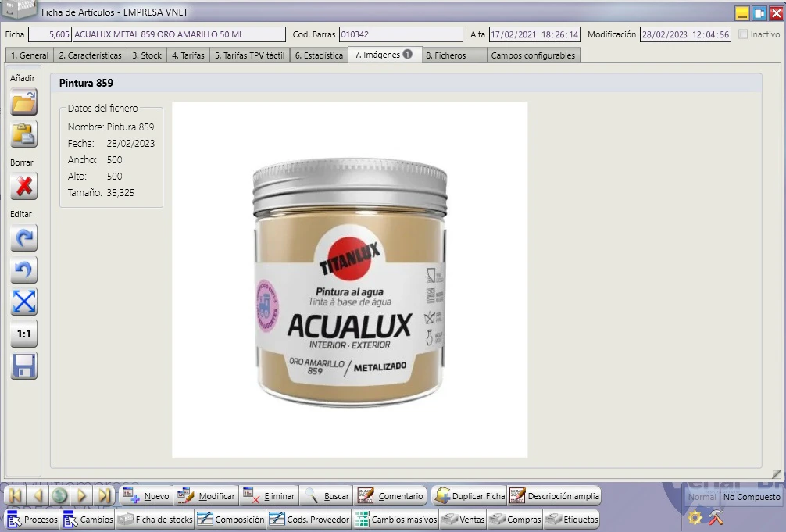Open the Campos configurables tab
Image resolution: width=786 pixels, height=532 pixels.
533,55
